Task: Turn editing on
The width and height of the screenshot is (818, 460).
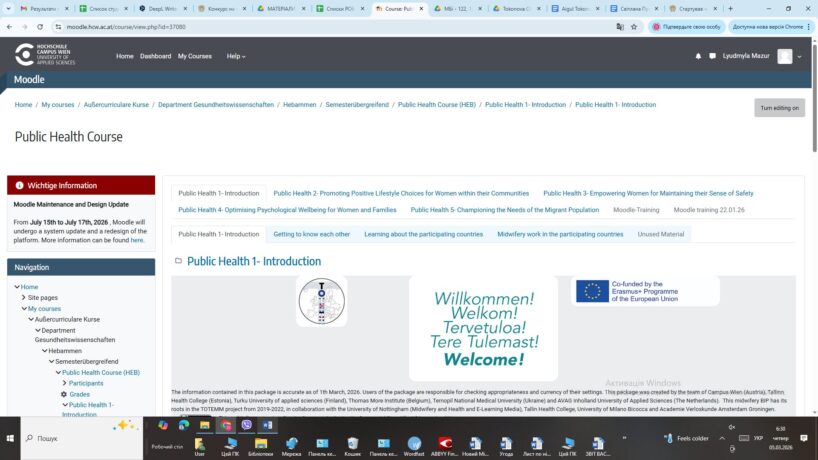Action: coord(779,107)
